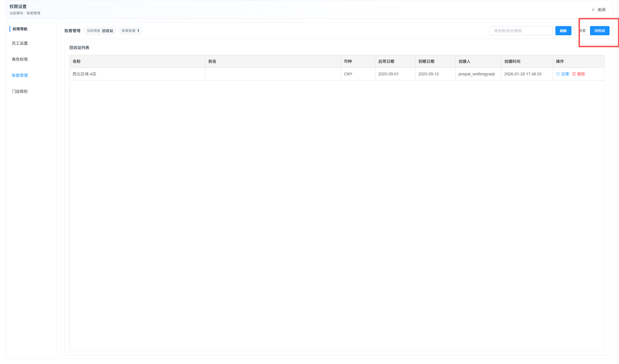Viewport: 619px width, 364px height.
Task: Click the 别名 column header
Action: click(273, 61)
